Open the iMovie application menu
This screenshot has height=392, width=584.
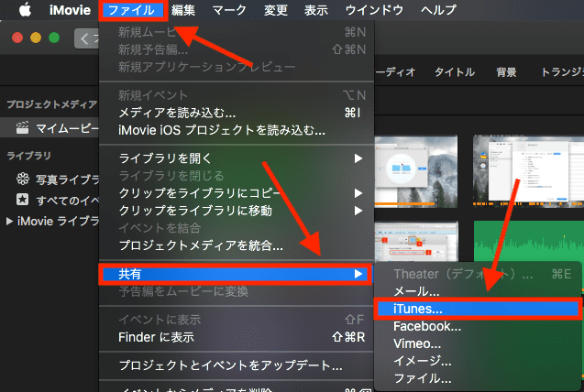pos(70,10)
